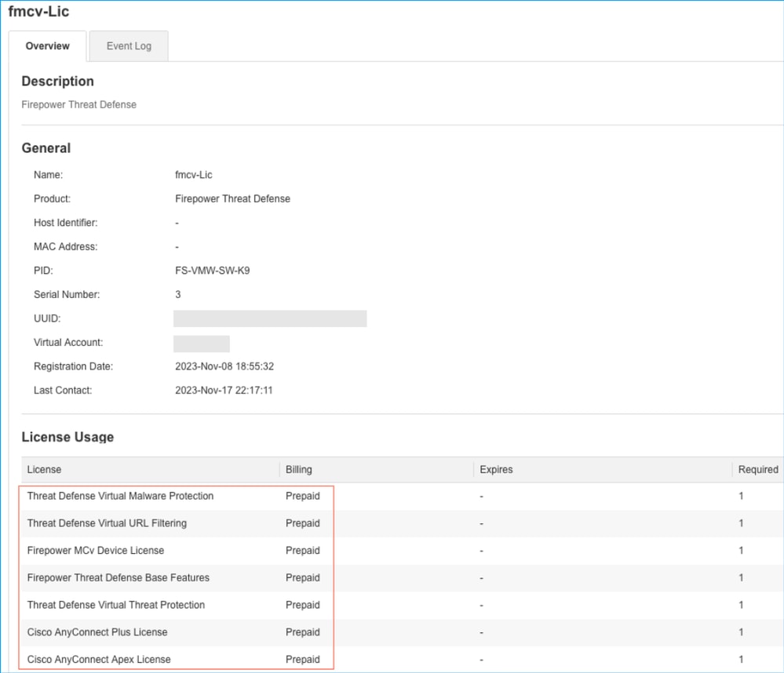Click the redacted Virtual Account value

[202, 344]
